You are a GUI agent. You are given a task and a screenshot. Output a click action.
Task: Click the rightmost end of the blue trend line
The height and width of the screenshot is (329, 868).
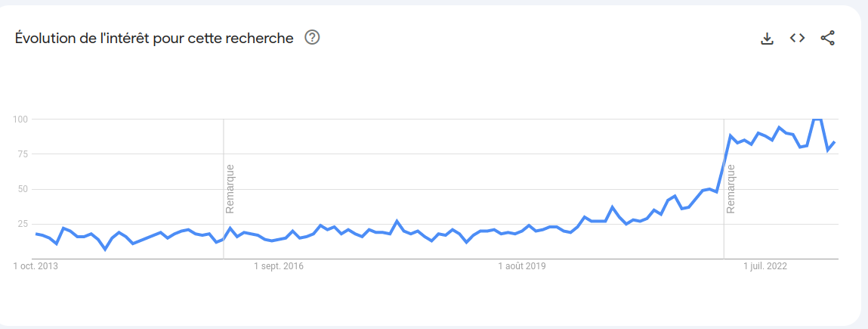click(x=834, y=142)
